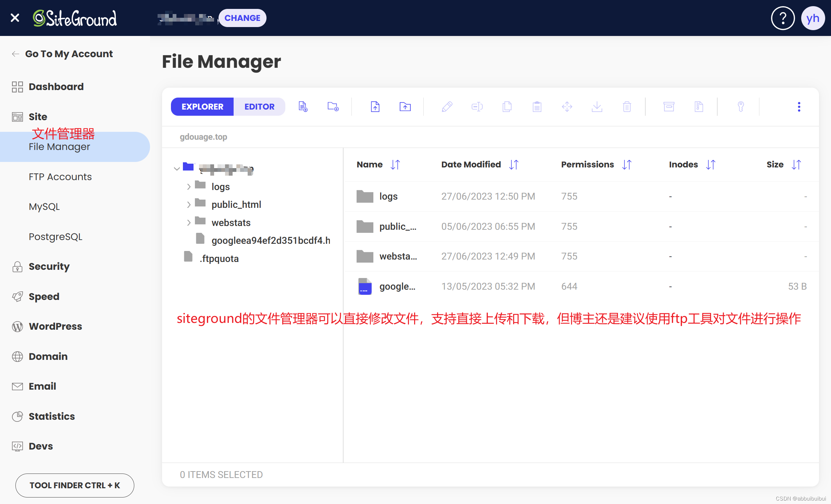Click the Edit pencil icon
831x504 pixels.
pyautogui.click(x=447, y=107)
